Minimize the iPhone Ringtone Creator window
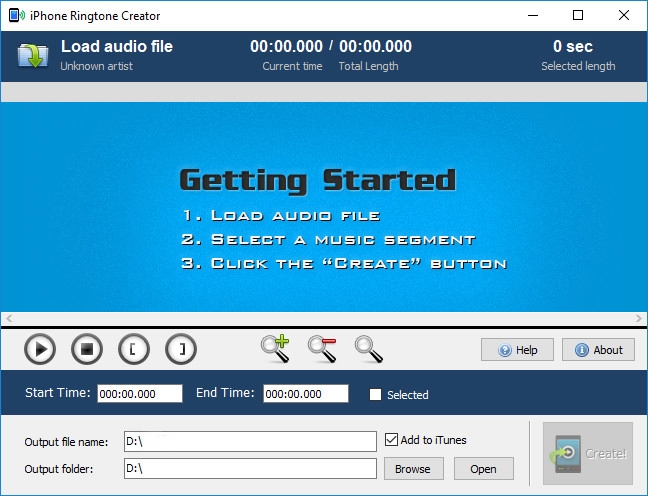Image resolution: width=648 pixels, height=496 pixels. pyautogui.click(x=533, y=16)
